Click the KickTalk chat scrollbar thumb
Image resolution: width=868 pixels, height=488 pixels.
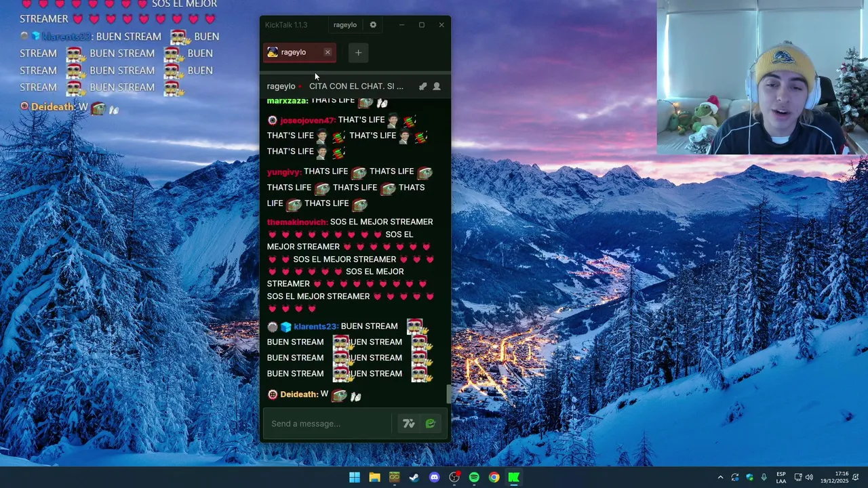point(448,394)
